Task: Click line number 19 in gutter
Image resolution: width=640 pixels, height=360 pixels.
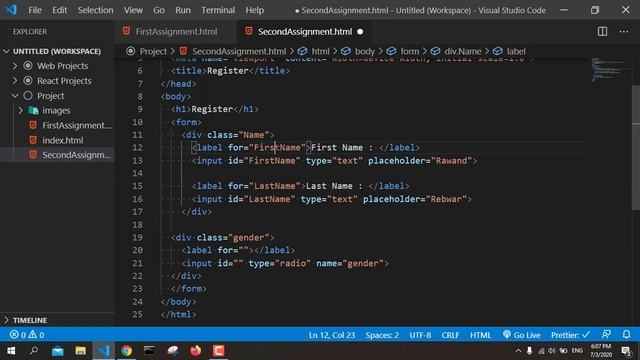Action: point(138,237)
